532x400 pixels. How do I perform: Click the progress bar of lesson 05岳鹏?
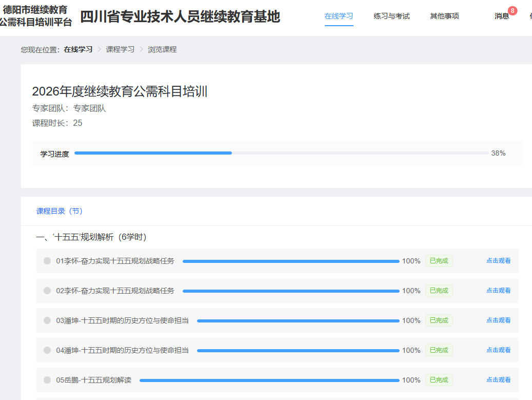269,380
